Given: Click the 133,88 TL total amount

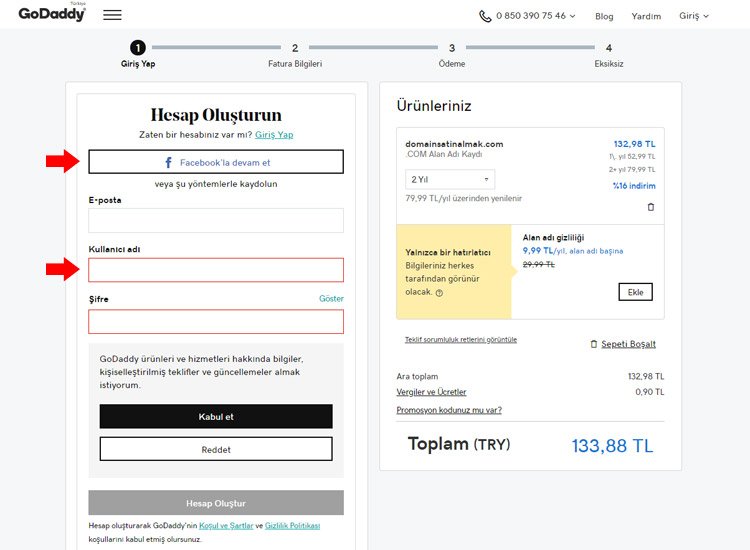Looking at the screenshot, I should click(612, 446).
